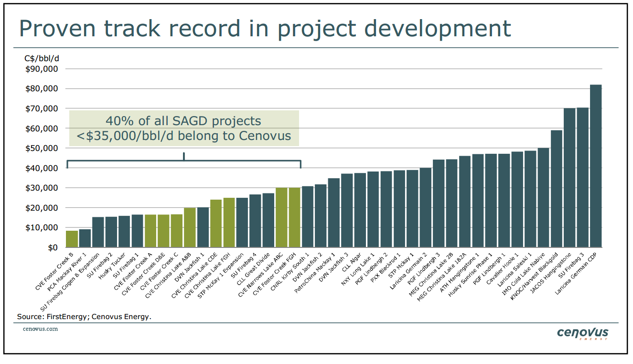Click the $60,000 axis value
Image resolution: width=633 pixels, height=364 pixels.
41,128
